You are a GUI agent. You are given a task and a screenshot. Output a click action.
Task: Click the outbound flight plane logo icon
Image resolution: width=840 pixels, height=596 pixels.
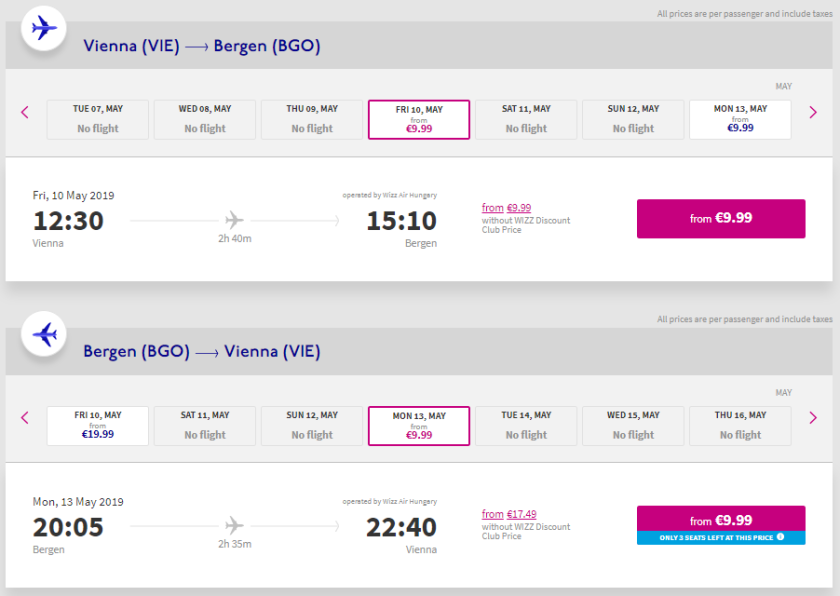[x=44, y=28]
